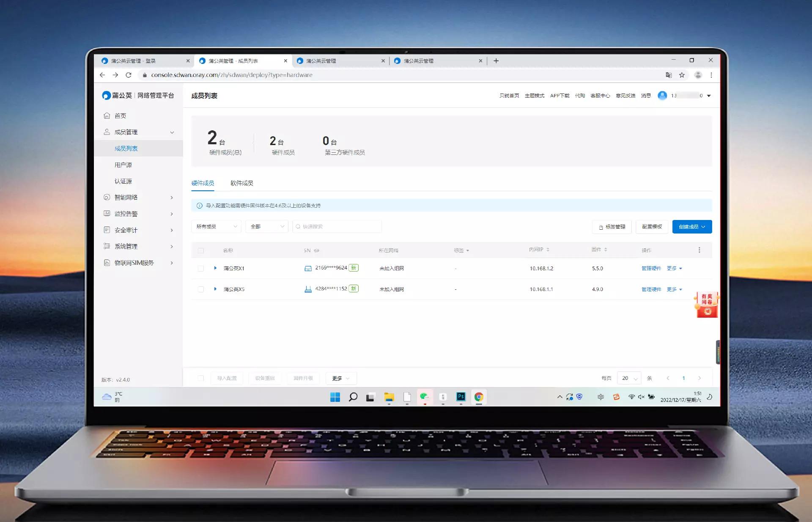This screenshot has height=522, width=812.
Task: Open the 创建成员 dropdown button
Action: point(692,227)
